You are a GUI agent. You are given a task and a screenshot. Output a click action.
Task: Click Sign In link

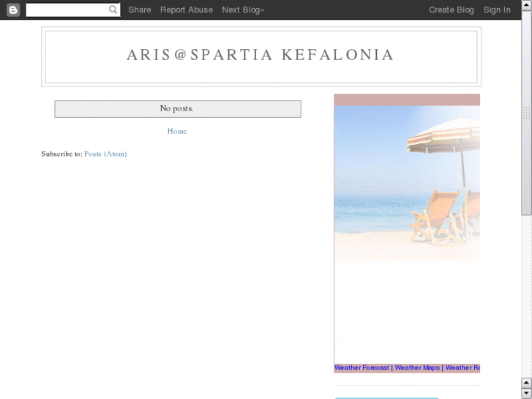point(497,10)
